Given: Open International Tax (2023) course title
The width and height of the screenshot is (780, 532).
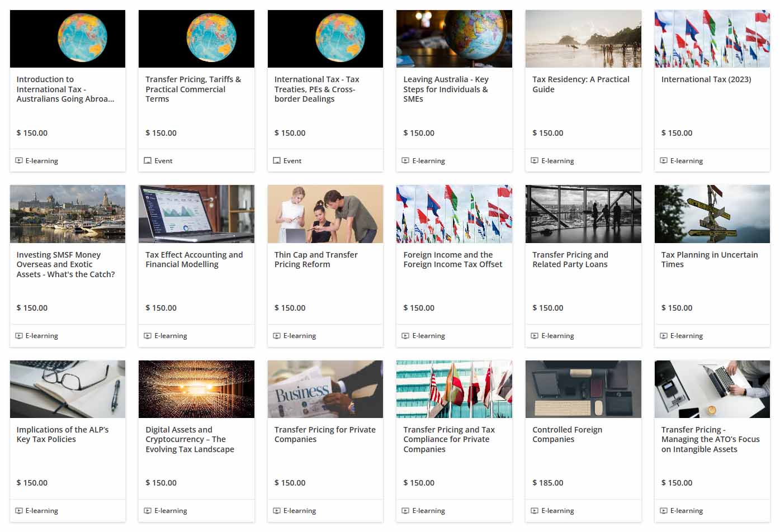Looking at the screenshot, I should tap(706, 79).
